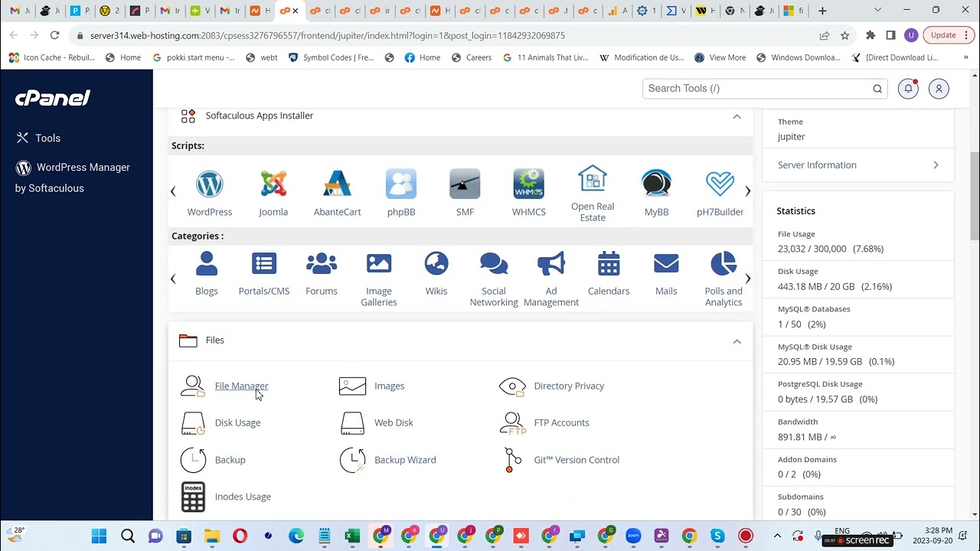
Task: Select the Blogs category icon
Action: [x=207, y=263]
